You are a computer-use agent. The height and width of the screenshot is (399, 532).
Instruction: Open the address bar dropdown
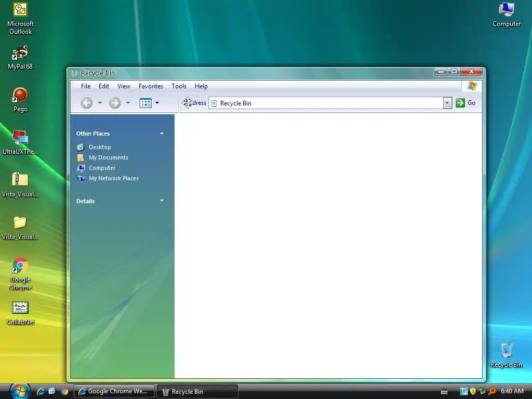click(x=447, y=103)
